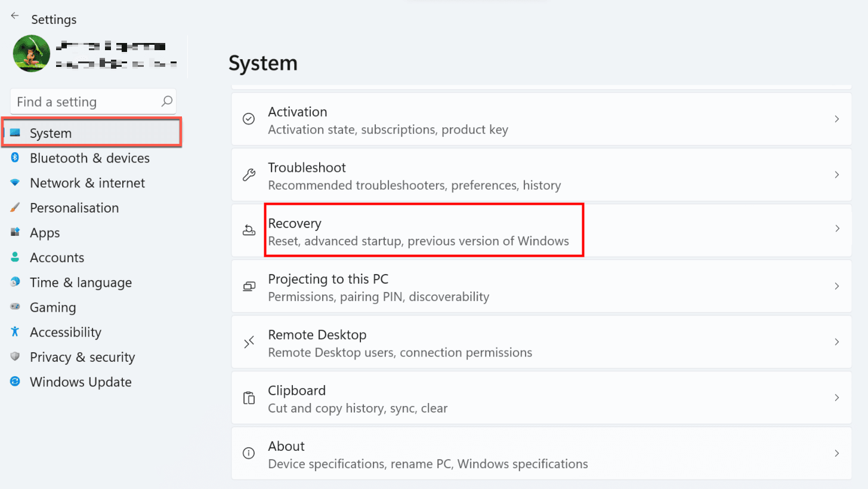
Task: Open Accounts settings category
Action: (x=57, y=258)
